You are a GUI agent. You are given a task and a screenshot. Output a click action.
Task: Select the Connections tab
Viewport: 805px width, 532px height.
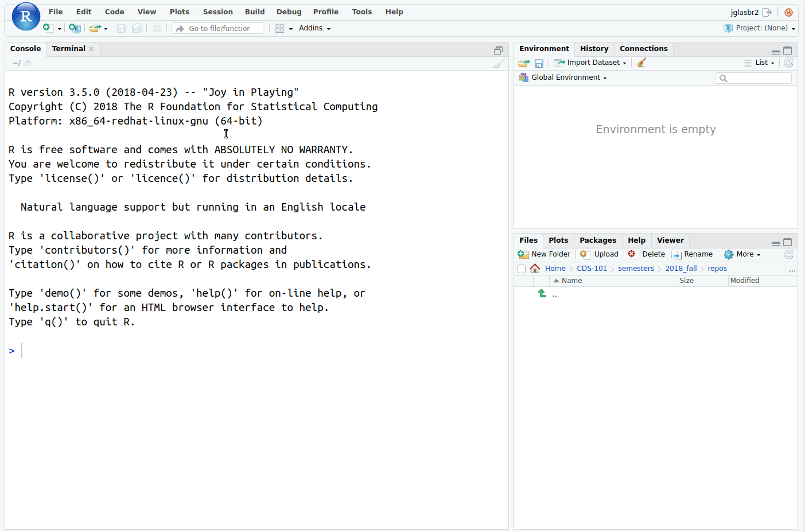coord(643,49)
